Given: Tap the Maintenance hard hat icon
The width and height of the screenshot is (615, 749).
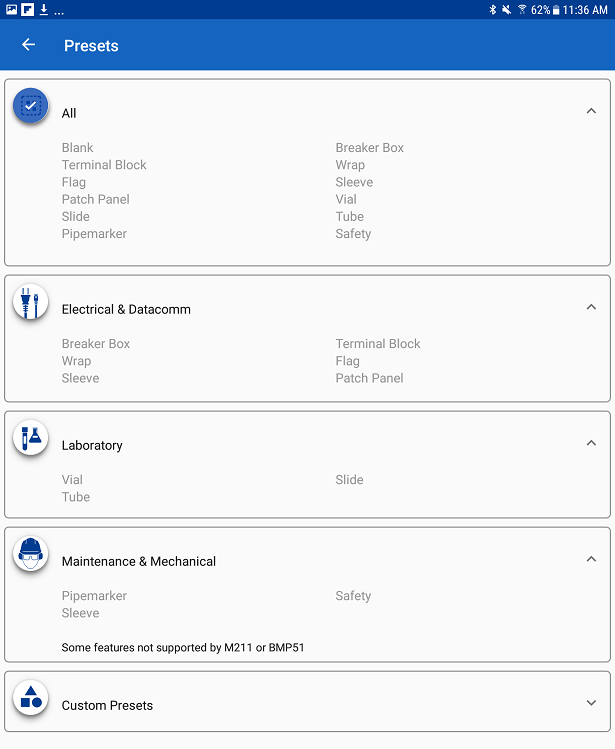Looking at the screenshot, I should (x=31, y=554).
